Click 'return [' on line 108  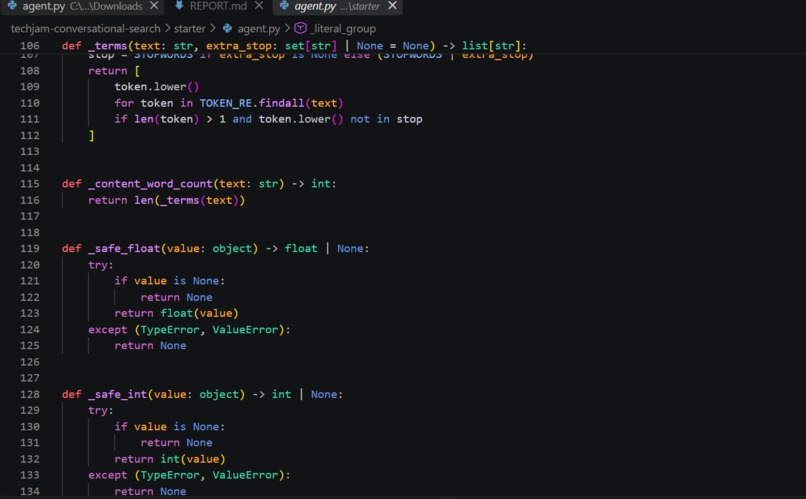pyautogui.click(x=114, y=71)
